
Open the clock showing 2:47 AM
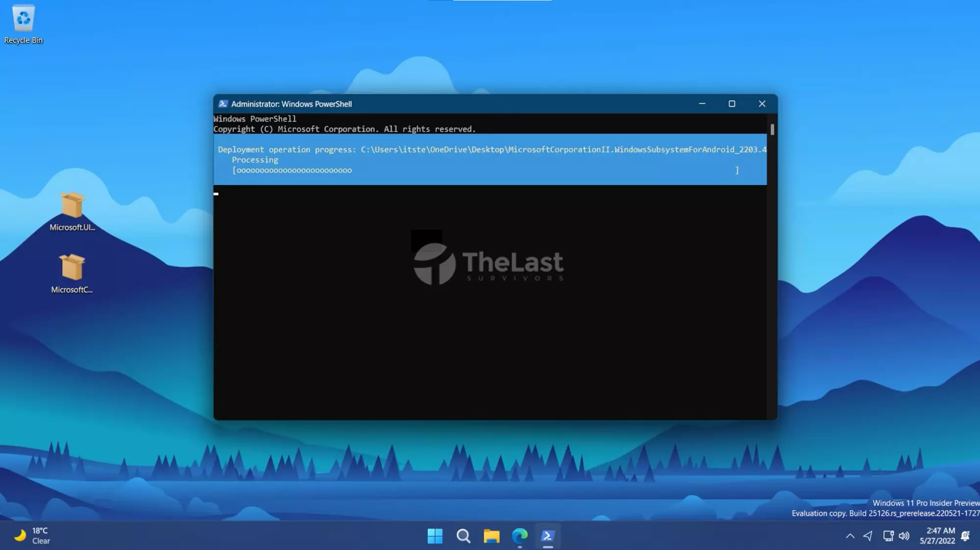coord(937,536)
